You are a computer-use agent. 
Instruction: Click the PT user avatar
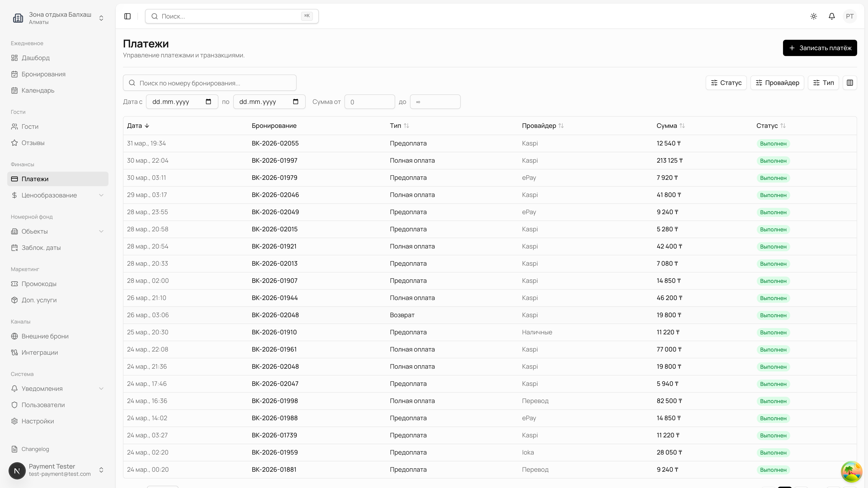tap(849, 16)
